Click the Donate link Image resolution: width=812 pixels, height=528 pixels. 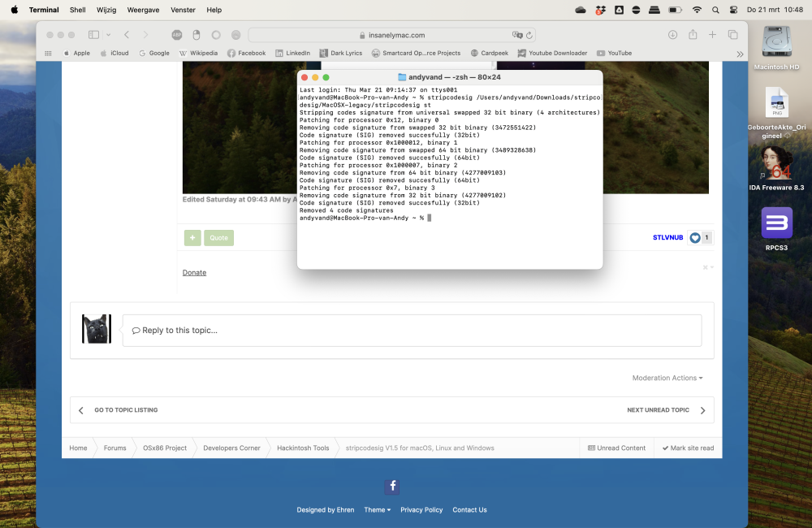click(x=194, y=273)
